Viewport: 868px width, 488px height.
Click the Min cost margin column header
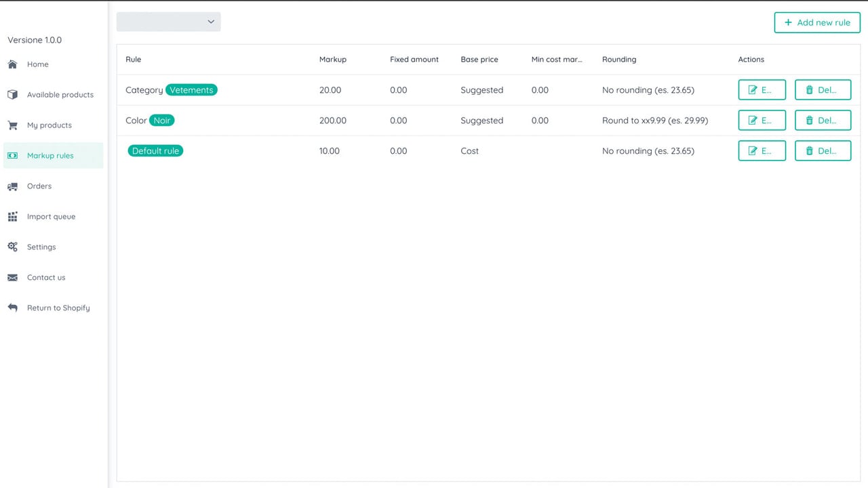[x=557, y=60]
